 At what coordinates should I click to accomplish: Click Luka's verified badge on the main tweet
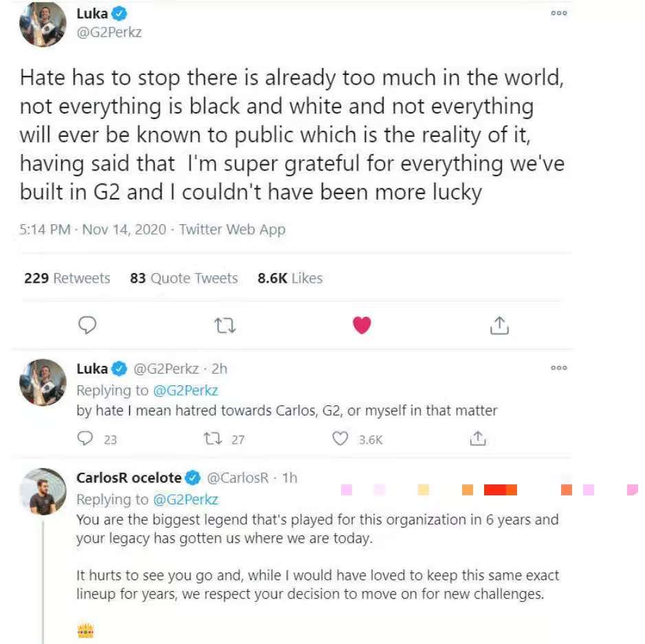click(120, 13)
